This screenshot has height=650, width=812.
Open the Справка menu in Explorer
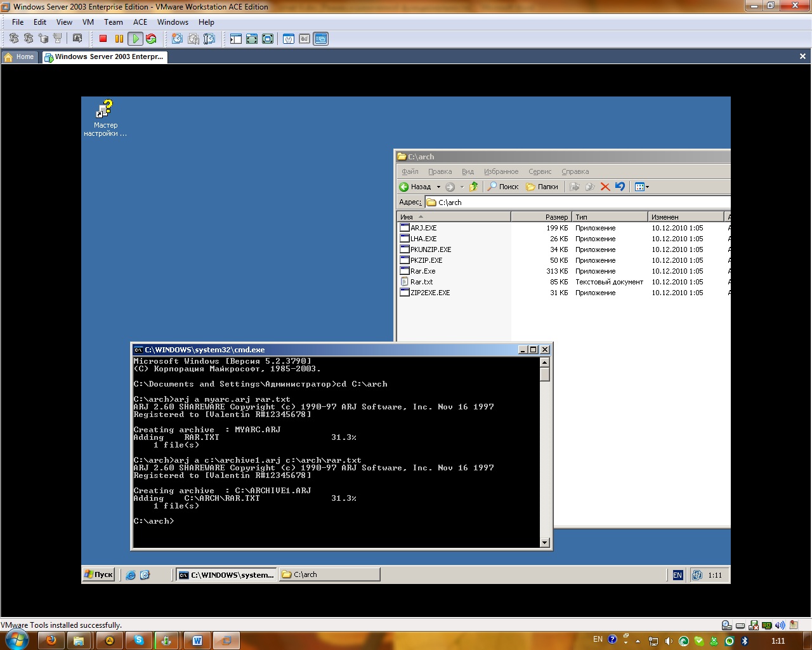[575, 171]
